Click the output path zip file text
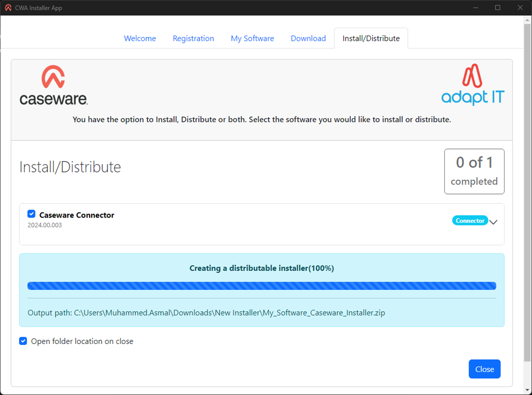This screenshot has height=395, width=532. tap(230, 313)
